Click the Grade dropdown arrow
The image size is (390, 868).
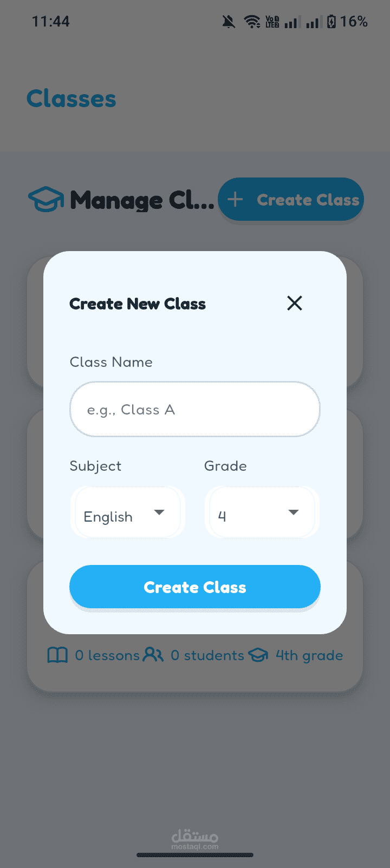[x=294, y=512]
